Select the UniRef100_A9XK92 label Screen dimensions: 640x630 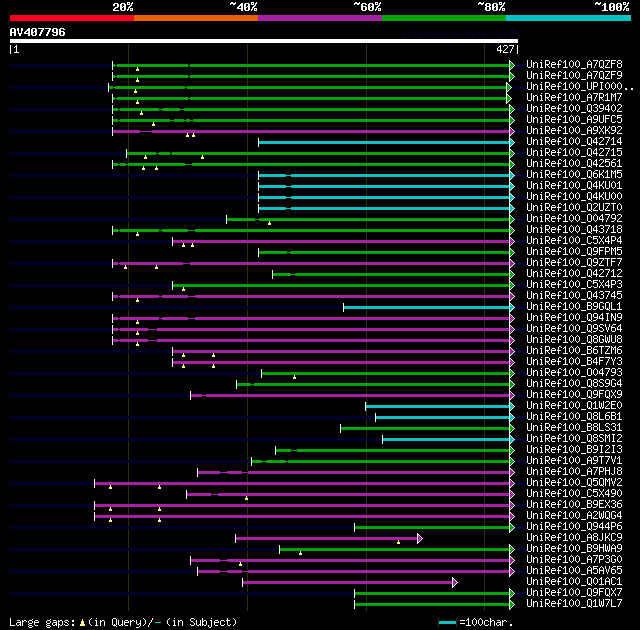click(574, 131)
